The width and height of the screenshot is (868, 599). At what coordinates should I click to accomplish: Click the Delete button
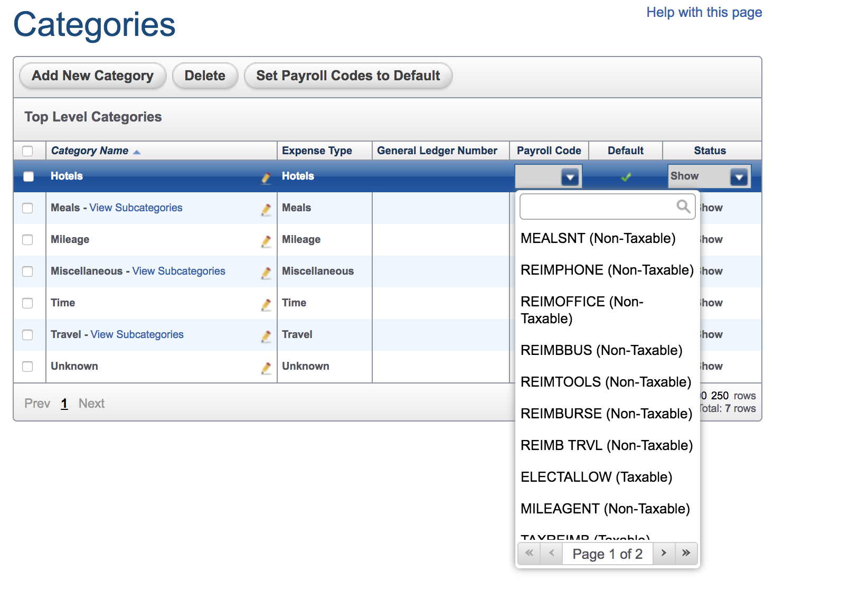205,76
